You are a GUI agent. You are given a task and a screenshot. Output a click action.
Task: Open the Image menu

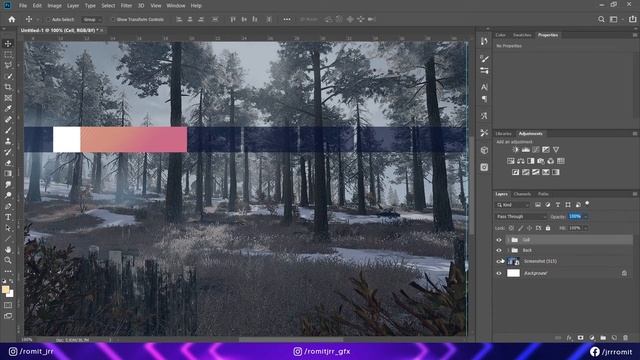[54, 6]
